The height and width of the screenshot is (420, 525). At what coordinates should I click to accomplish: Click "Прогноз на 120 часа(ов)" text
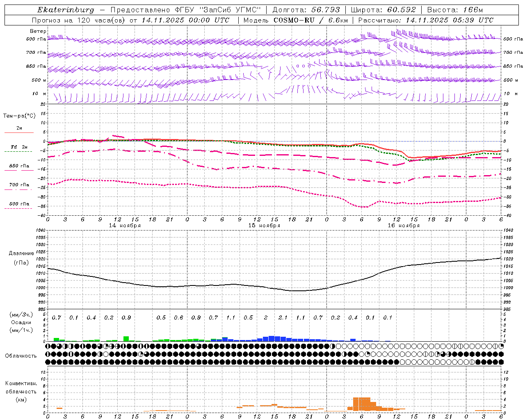[x=79, y=20]
